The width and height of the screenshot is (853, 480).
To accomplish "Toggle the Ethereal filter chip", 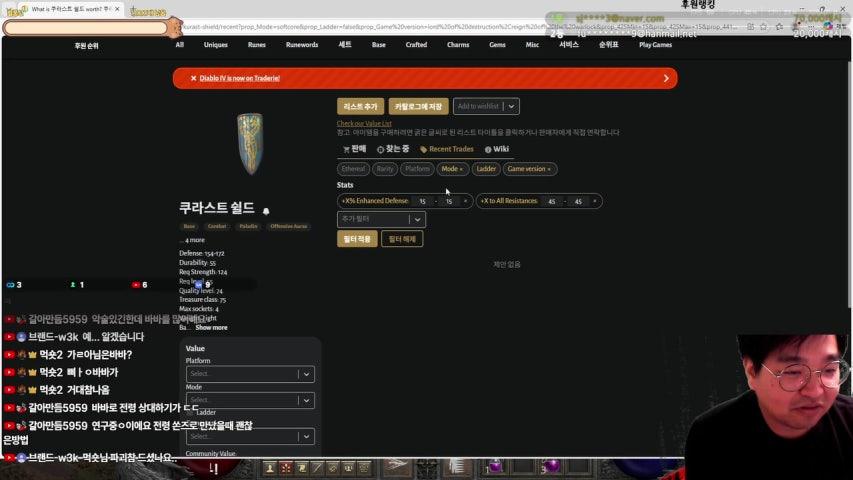I will click(353, 169).
